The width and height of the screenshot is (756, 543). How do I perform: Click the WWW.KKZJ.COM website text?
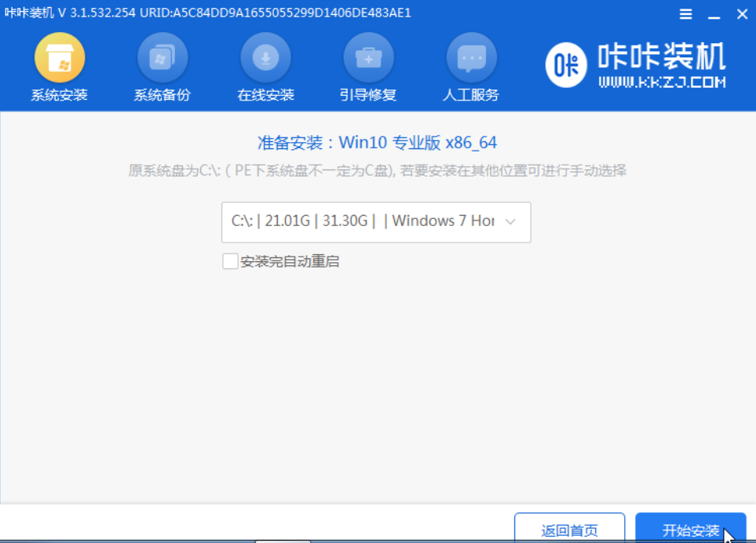point(661,82)
